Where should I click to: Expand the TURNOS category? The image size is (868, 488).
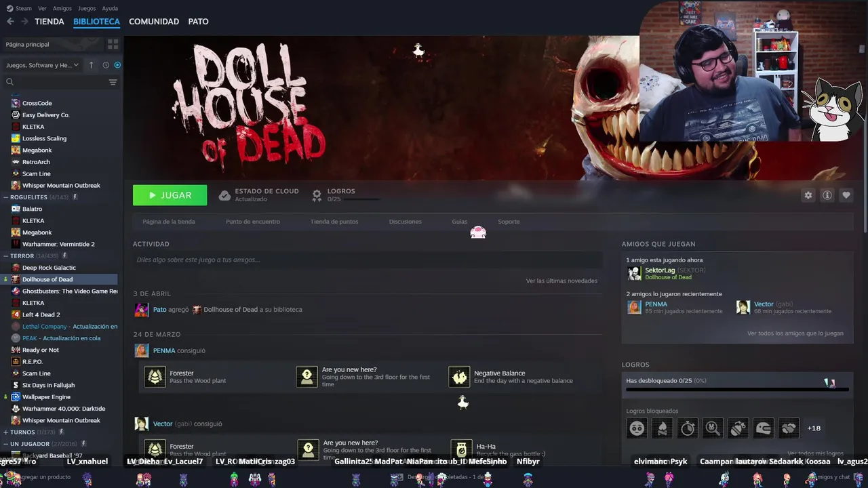point(5,432)
